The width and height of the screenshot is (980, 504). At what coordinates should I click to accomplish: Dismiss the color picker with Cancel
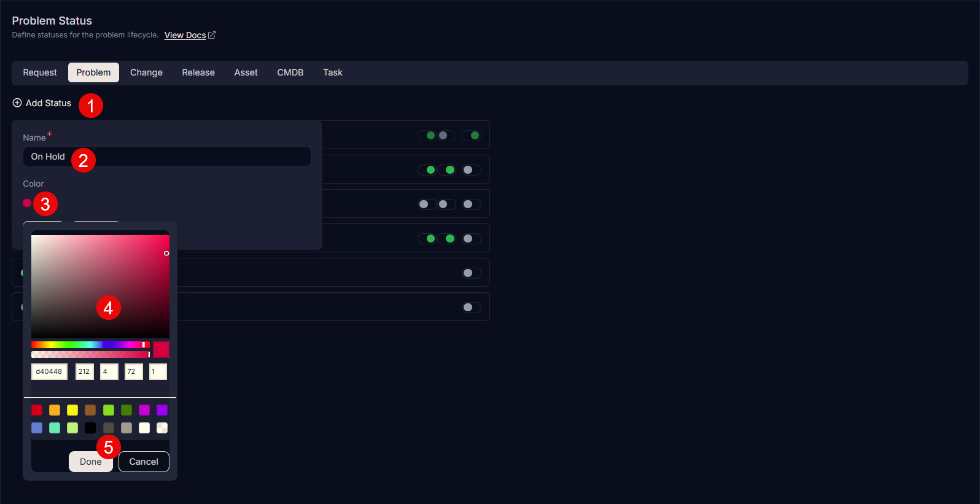(144, 462)
